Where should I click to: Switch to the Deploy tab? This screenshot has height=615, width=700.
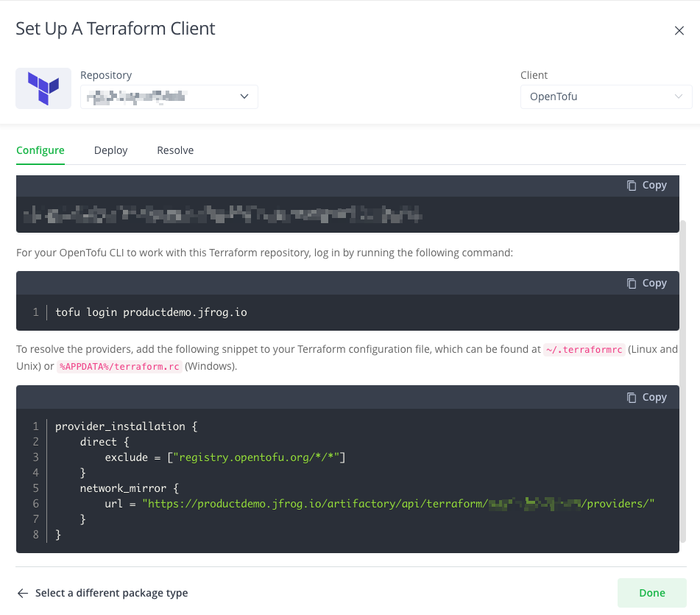coord(110,150)
